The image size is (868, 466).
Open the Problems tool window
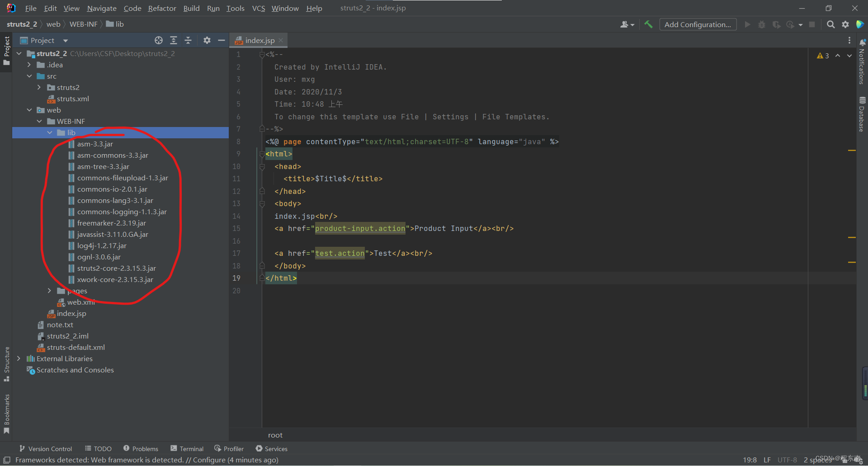click(141, 448)
